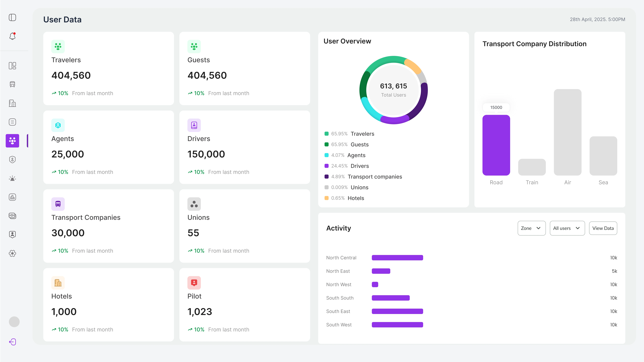Open the hotels building icon in sidebar

(x=12, y=103)
